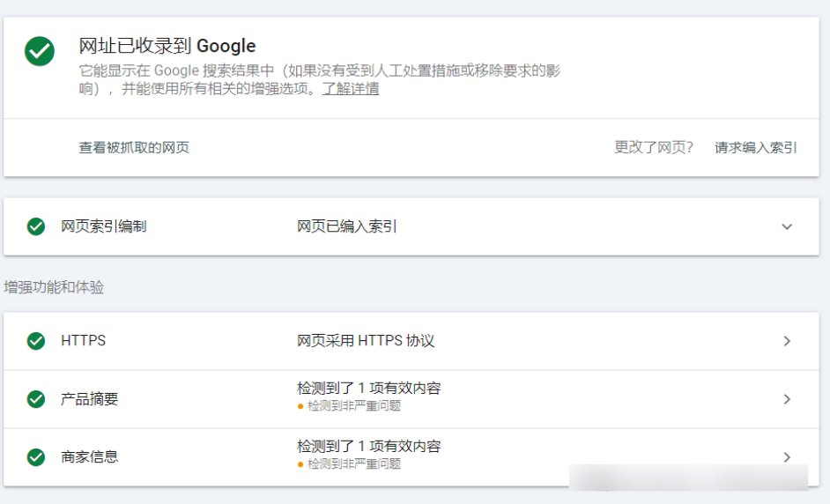Click the green check beside 产品摘要
This screenshot has height=504, width=830.
pos(36,399)
